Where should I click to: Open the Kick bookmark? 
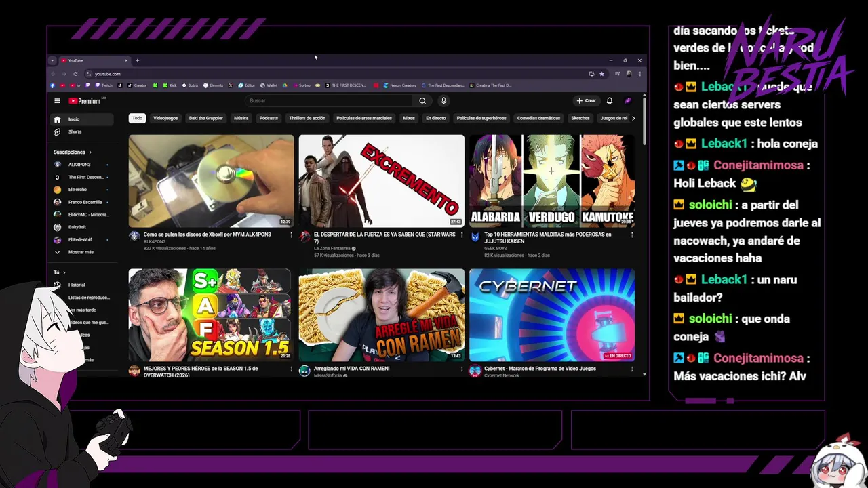click(x=170, y=85)
